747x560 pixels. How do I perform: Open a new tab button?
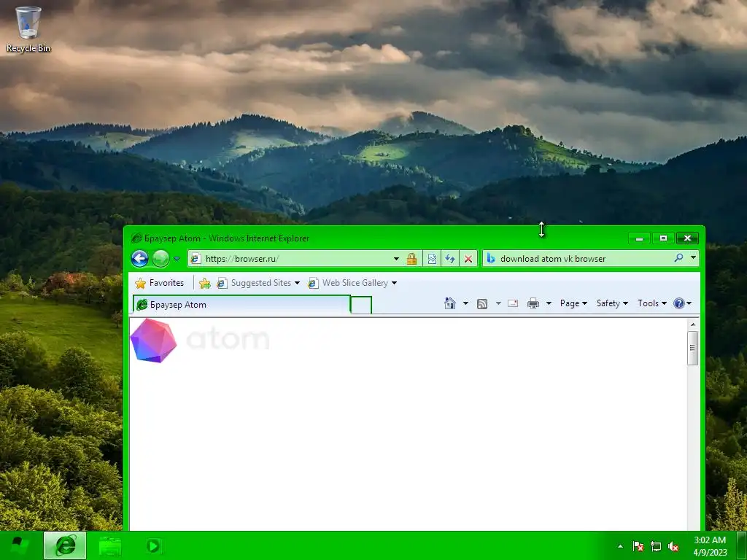click(361, 306)
